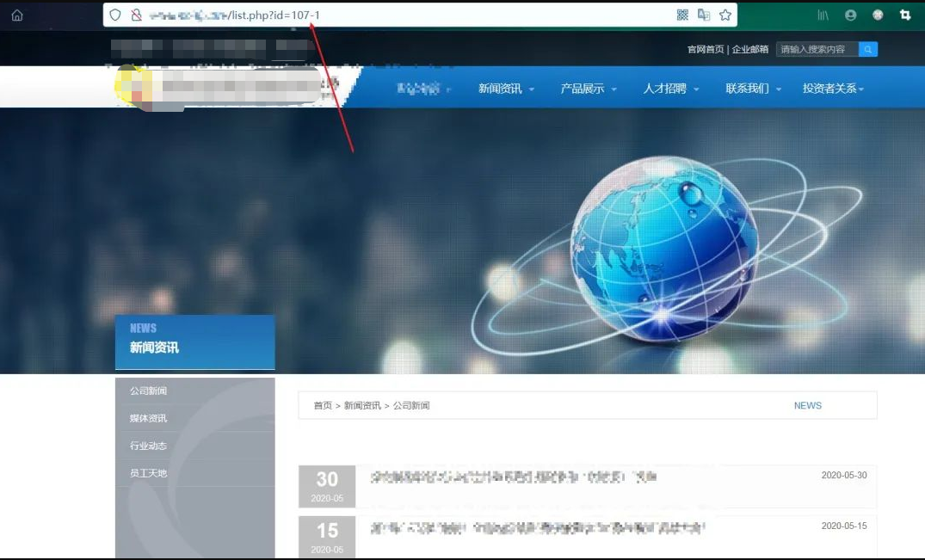Click the tracking protection shield icon
The width and height of the screenshot is (925, 560).
(x=115, y=15)
